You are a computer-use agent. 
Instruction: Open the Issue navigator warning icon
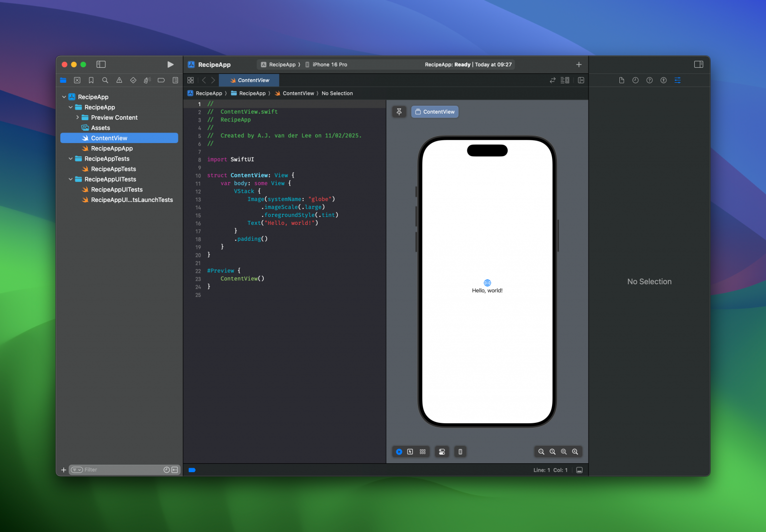point(119,80)
